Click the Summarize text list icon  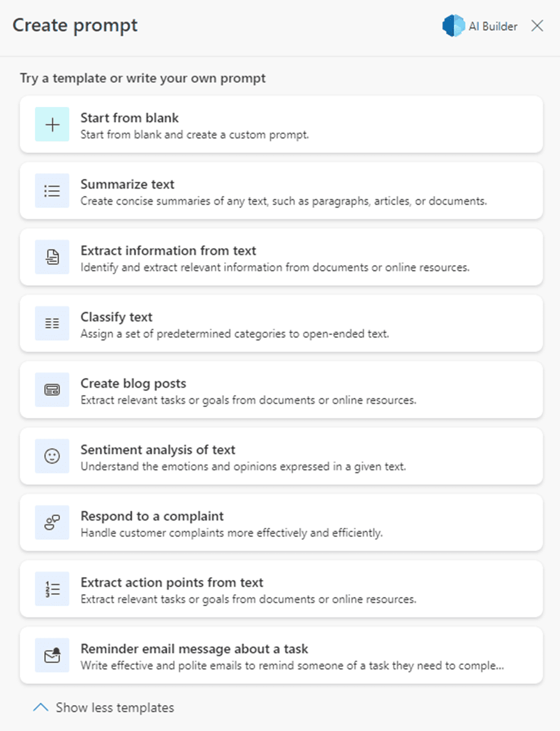(x=52, y=191)
